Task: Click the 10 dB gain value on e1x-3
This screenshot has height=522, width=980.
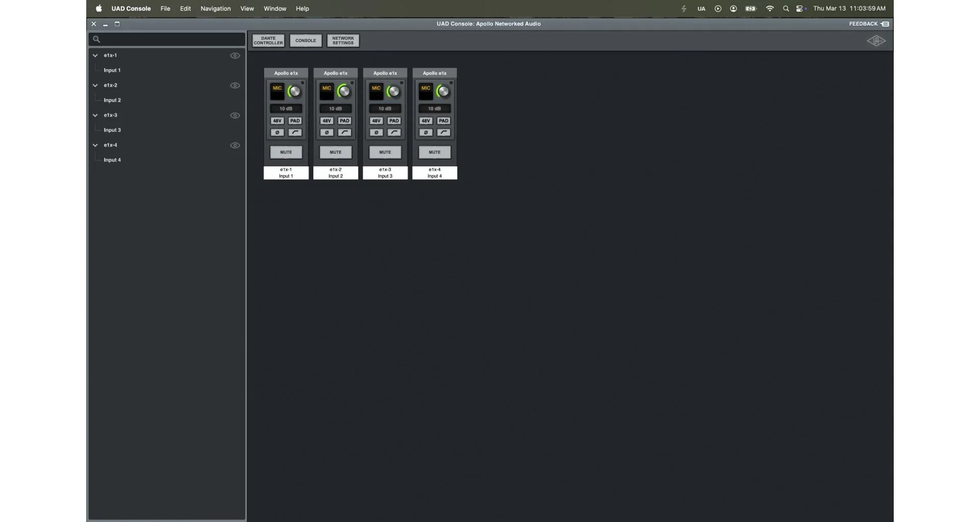Action: tap(385, 109)
